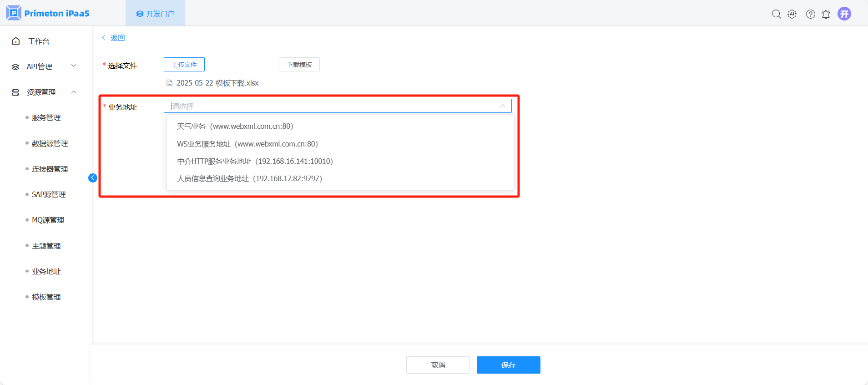Screen dimensions: 868x385
Task: Click the 上传文件 button
Action: (x=184, y=65)
